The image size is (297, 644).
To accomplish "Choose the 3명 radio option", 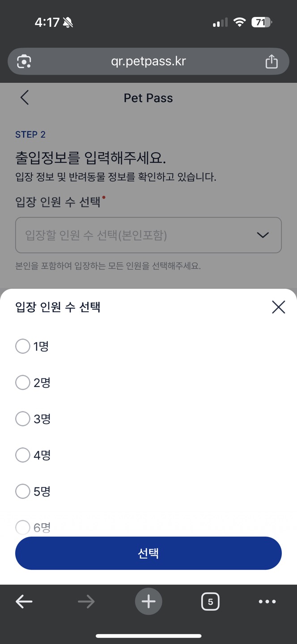I will pos(23,419).
